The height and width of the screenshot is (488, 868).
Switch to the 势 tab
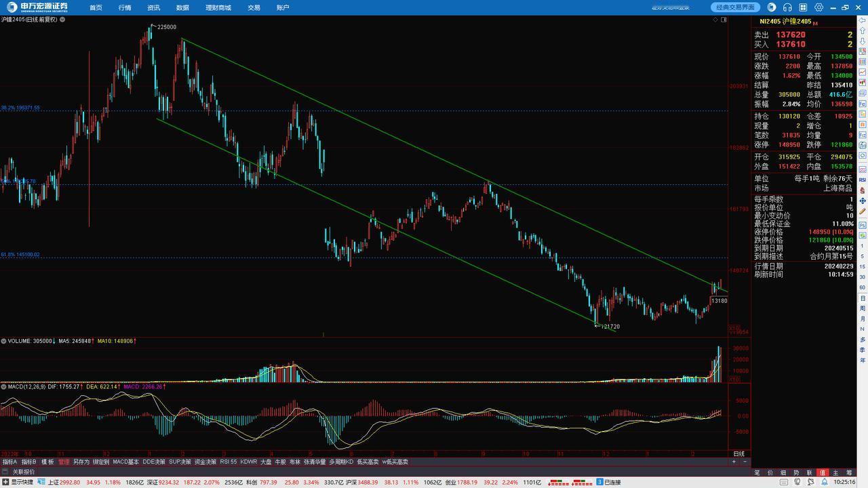pyautogui.click(x=796, y=472)
